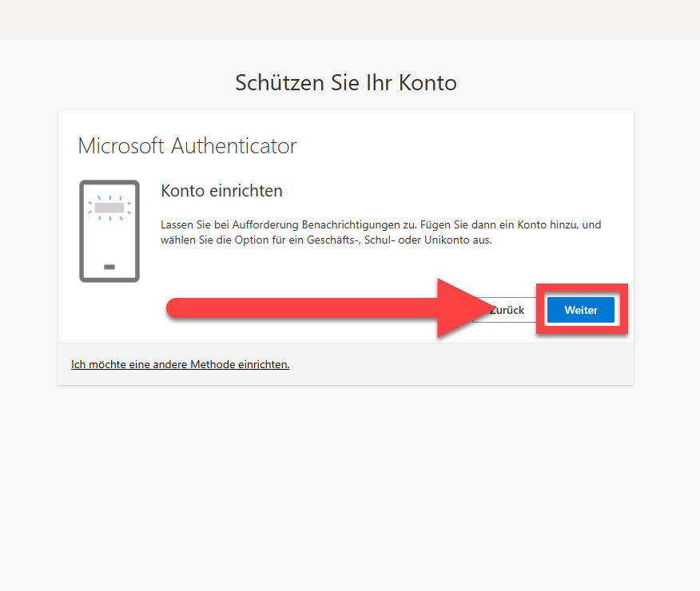Click the home button on phone graphic

(109, 267)
